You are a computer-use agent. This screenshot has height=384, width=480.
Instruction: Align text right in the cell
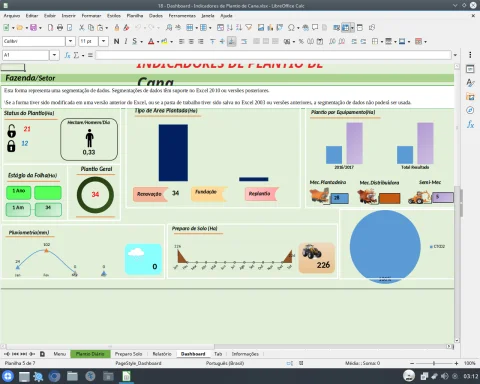pos(201,41)
